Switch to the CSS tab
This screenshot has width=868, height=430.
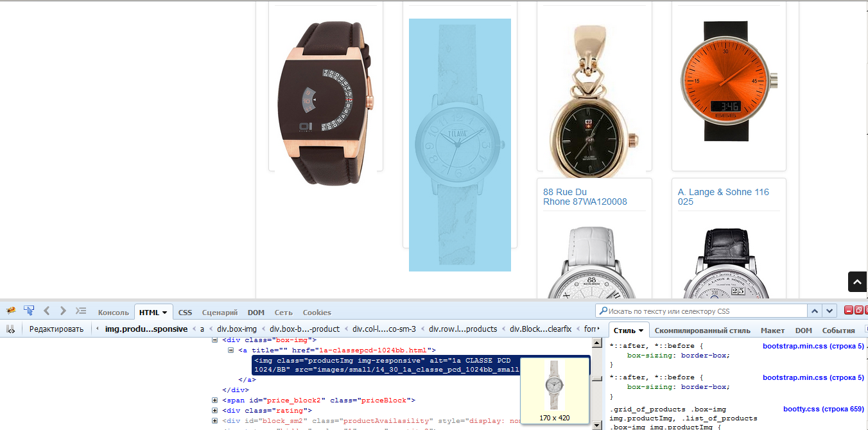point(185,313)
